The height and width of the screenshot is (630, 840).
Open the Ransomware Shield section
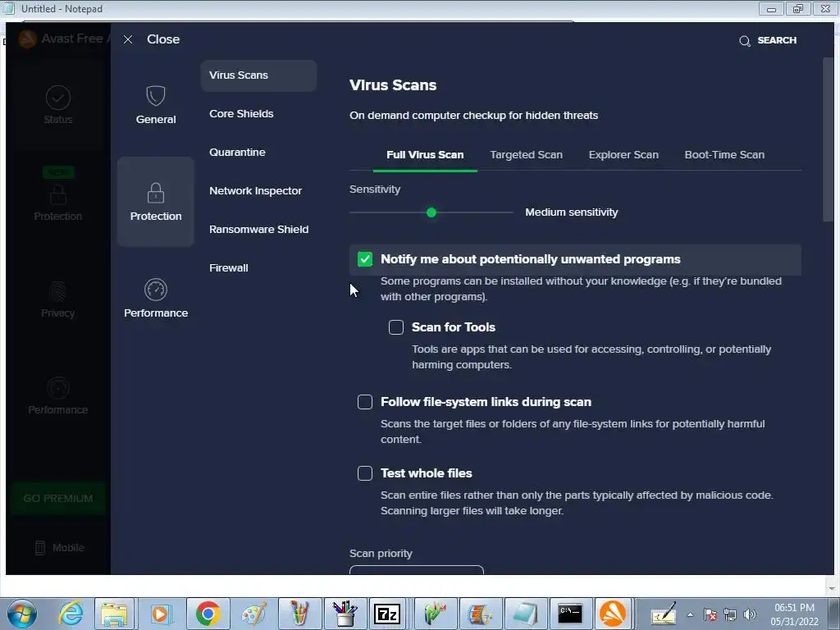click(258, 230)
